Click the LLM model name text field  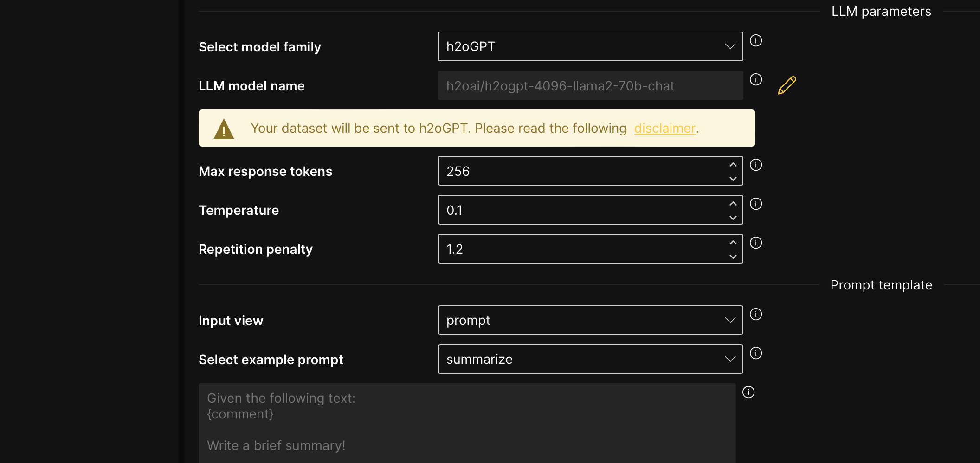click(x=590, y=85)
